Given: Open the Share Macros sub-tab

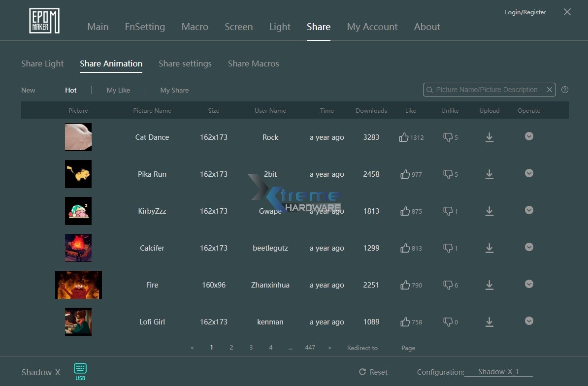Looking at the screenshot, I should [x=253, y=64].
